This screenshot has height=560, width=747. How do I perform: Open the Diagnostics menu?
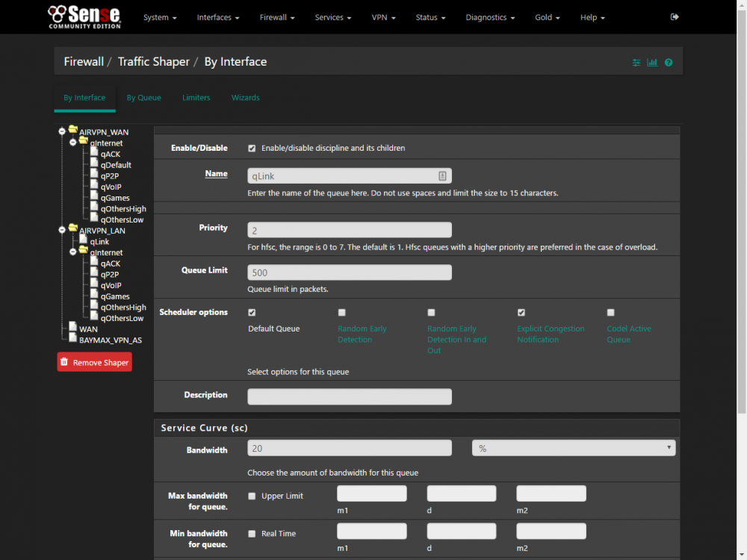490,17
